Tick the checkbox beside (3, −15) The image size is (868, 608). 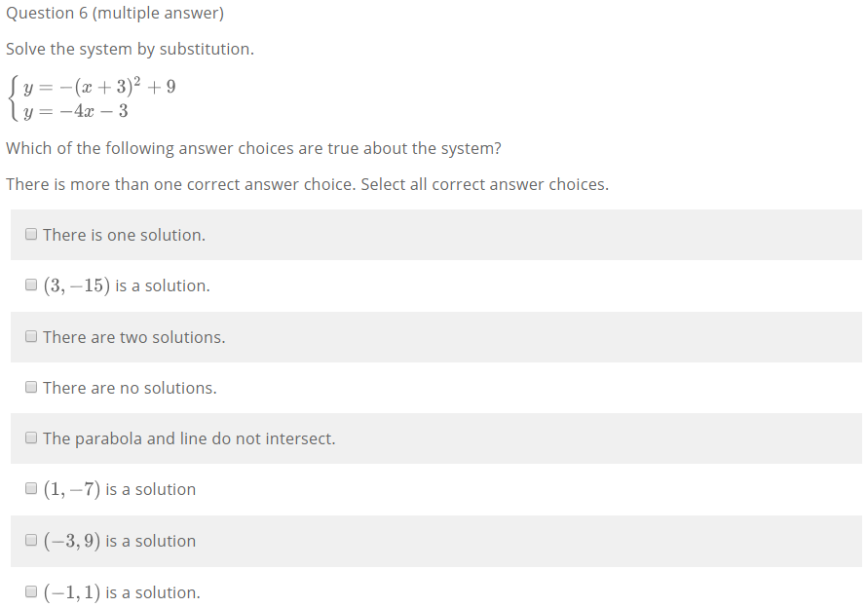tap(31, 285)
